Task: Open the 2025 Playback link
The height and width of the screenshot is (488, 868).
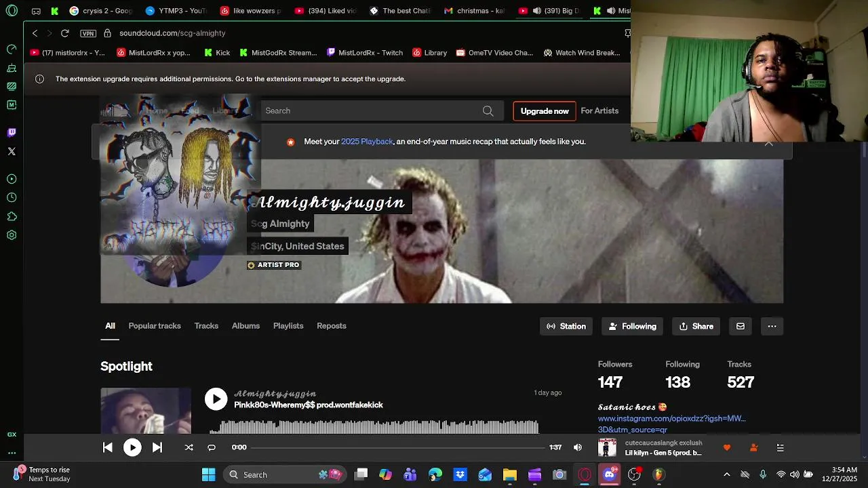Action: click(x=367, y=142)
